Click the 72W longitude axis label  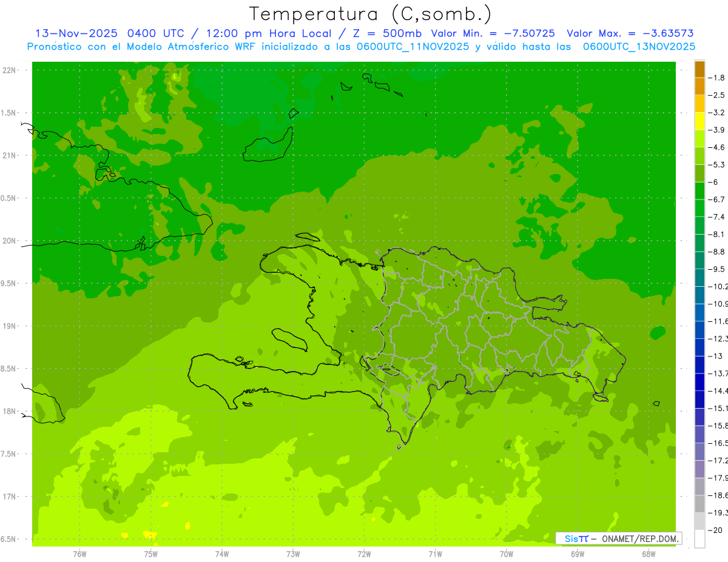[364, 554]
